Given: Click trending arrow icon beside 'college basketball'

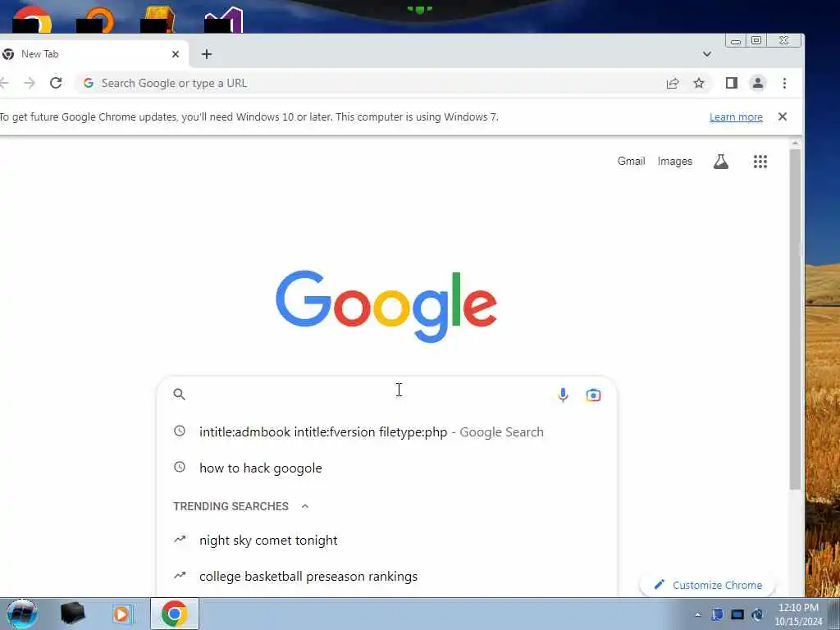Looking at the screenshot, I should pyautogui.click(x=180, y=575).
